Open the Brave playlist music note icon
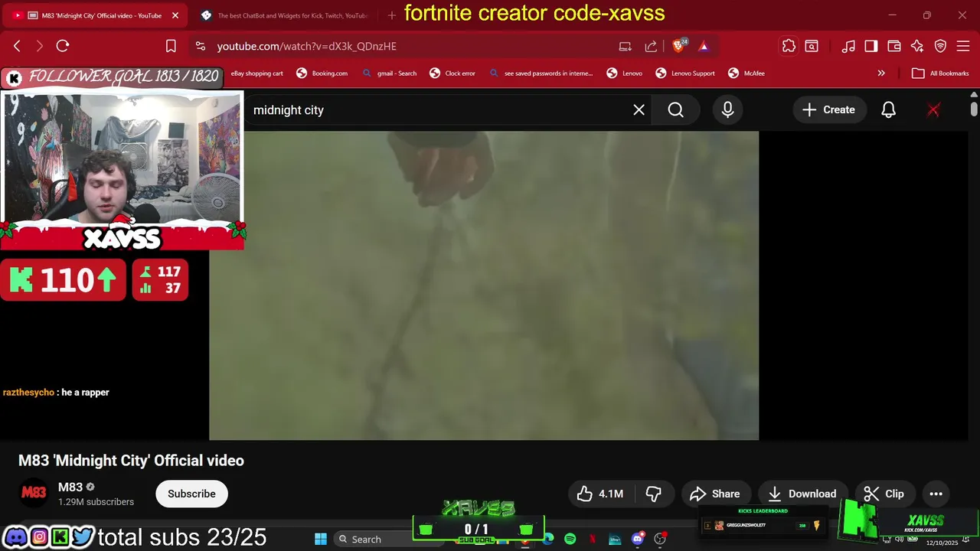This screenshot has width=980, height=551. click(848, 46)
